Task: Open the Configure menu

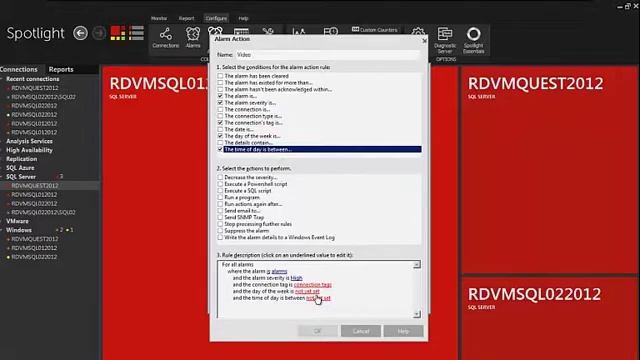Action: click(x=216, y=18)
